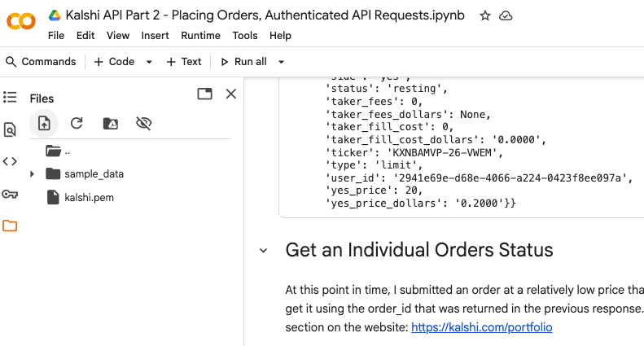Open the Secrets key icon
The image size is (644, 346).
click(x=10, y=194)
